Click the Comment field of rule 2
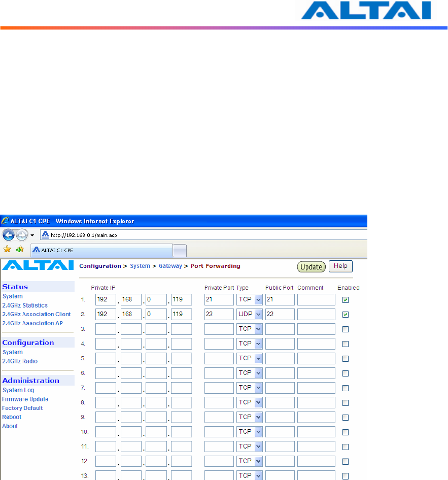The height and width of the screenshot is (480, 448). coord(316,314)
